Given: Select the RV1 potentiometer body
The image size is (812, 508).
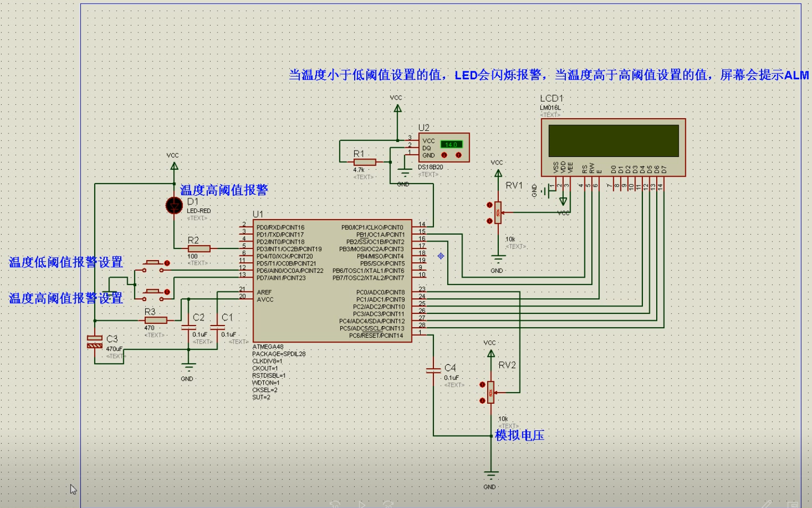Looking at the screenshot, I should point(498,212).
